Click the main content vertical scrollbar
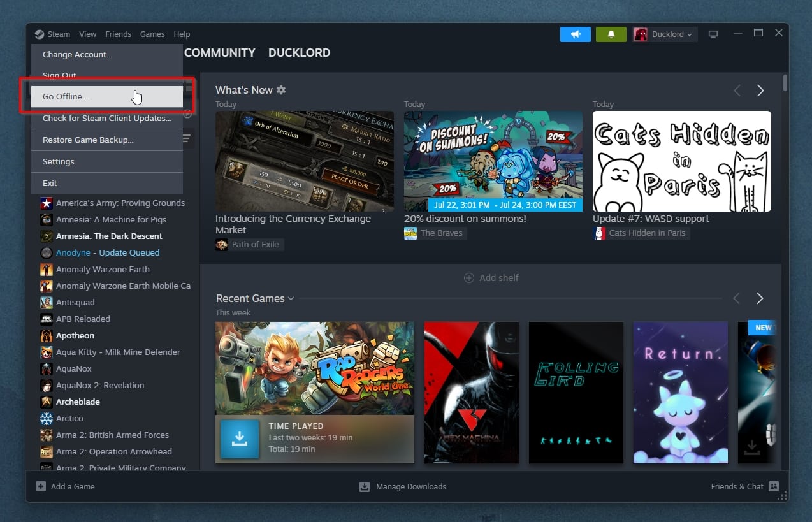 [785, 83]
